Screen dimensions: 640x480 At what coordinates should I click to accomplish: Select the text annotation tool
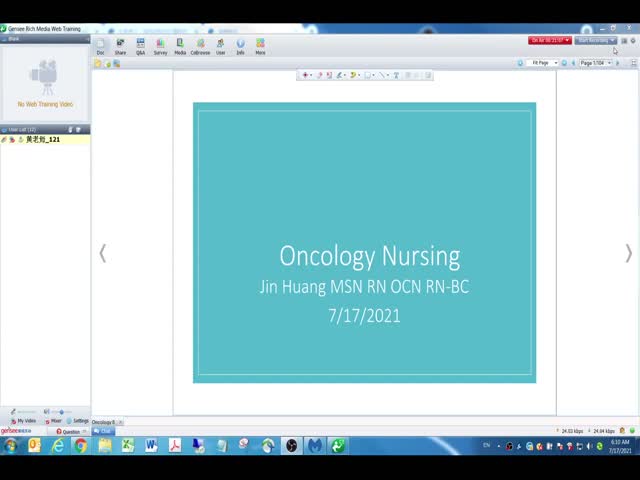[396, 75]
